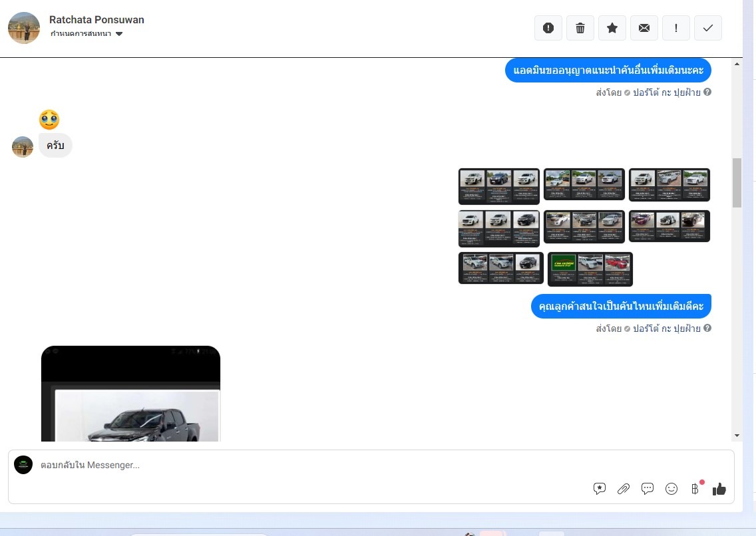Open the quick reply speech bubble icon
Image resolution: width=756 pixels, height=536 pixels.
click(x=648, y=489)
